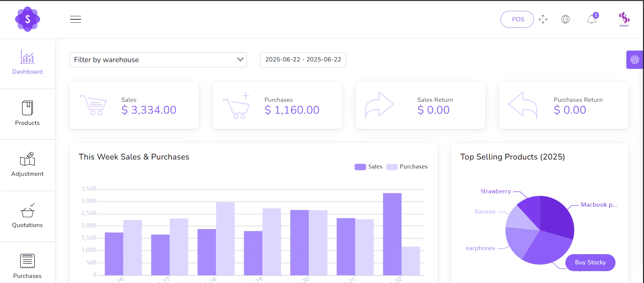Click the Buy Stocky button
Screen dimensions: 644x283
point(590,262)
